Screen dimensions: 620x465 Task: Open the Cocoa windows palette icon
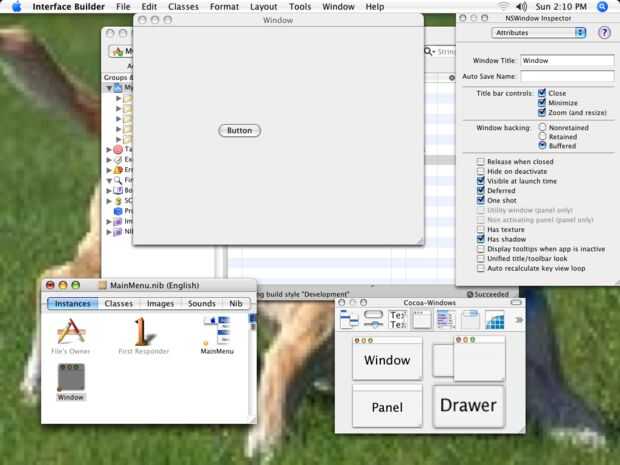(422, 319)
